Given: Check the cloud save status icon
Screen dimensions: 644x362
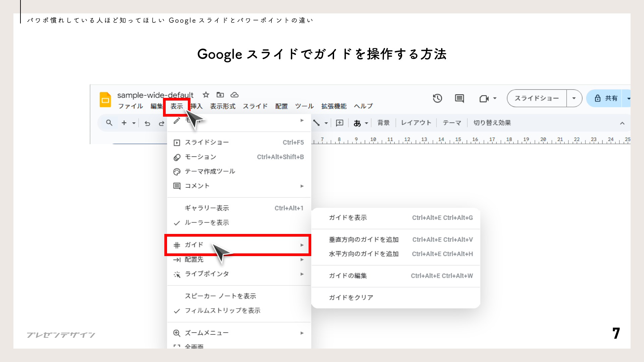Looking at the screenshot, I should (235, 95).
